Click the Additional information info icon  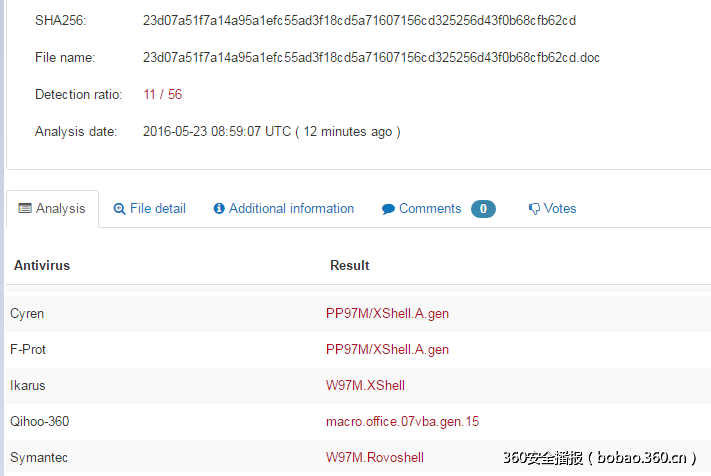219,209
